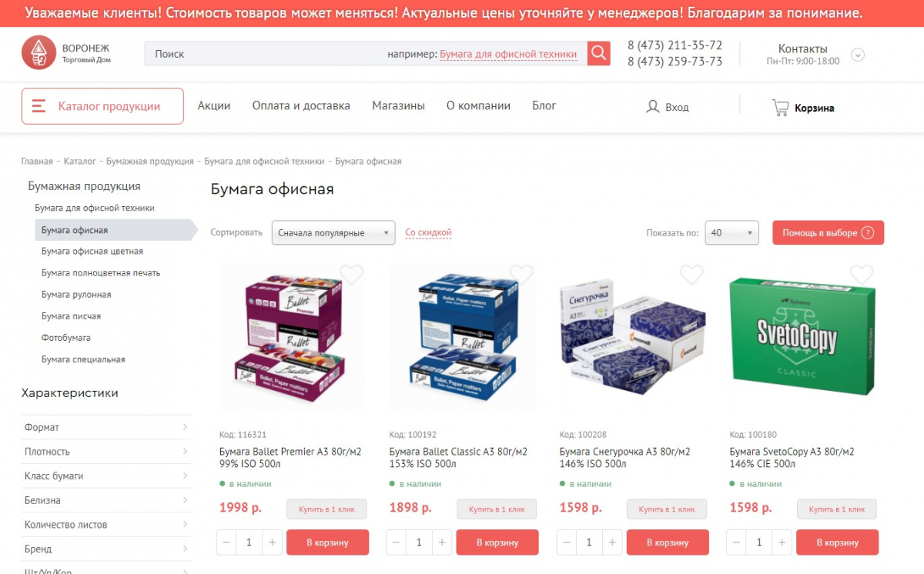Click the red search magnifier icon
924x574 pixels.
point(599,54)
